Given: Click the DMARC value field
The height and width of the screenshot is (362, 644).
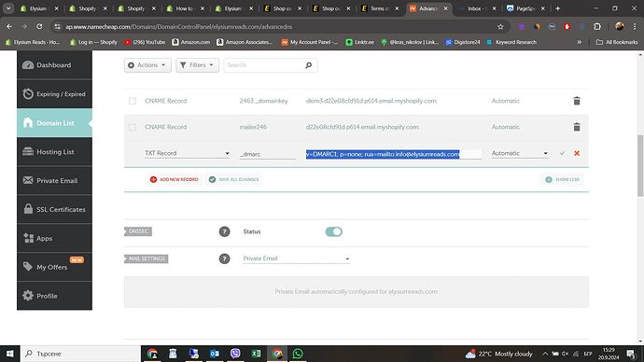Looking at the screenshot, I should pyautogui.click(x=393, y=154).
